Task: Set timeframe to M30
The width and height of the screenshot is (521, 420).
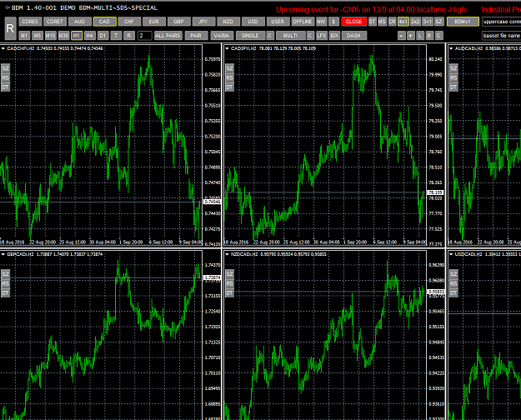Action: [63, 36]
